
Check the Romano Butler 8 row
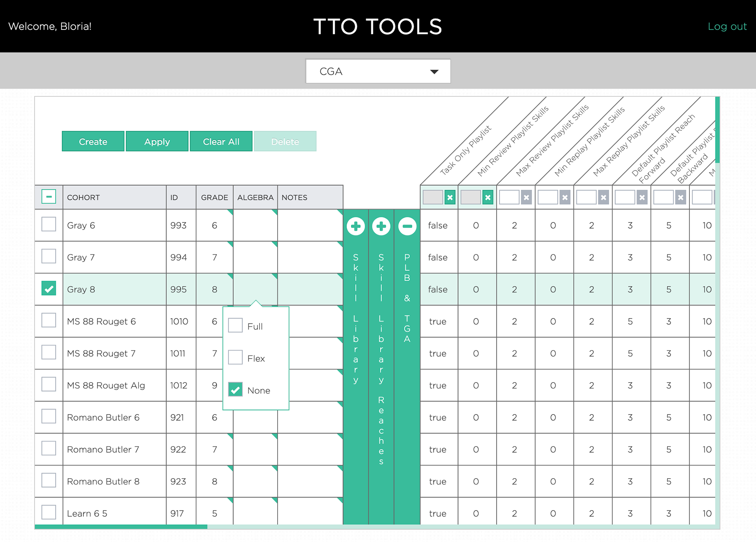[x=49, y=481]
